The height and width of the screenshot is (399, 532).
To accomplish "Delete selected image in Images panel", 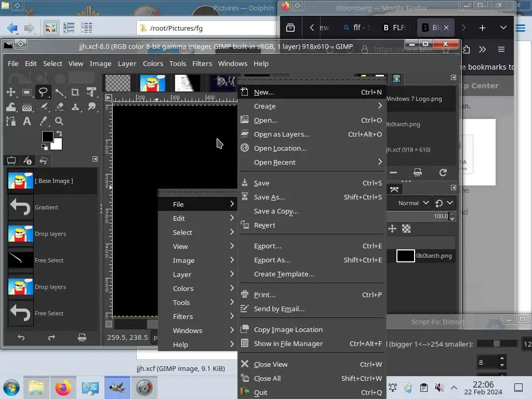I will pyautogui.click(x=418, y=172).
